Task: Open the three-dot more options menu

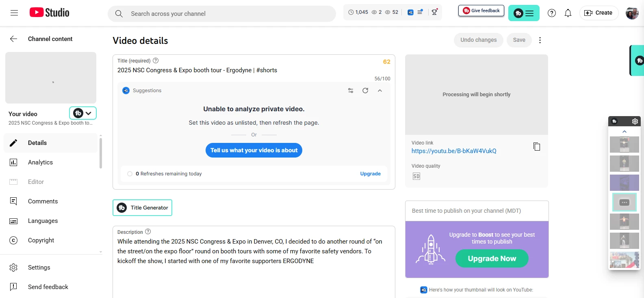Action: click(540, 40)
